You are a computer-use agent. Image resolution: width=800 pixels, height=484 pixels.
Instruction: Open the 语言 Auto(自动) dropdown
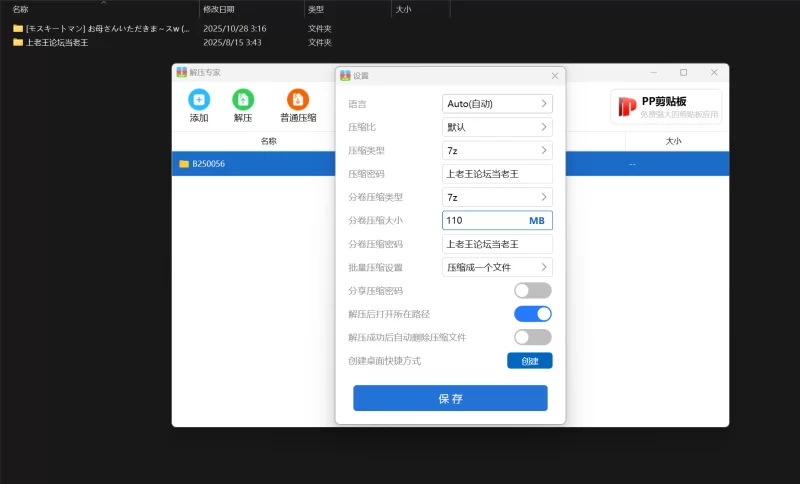[x=497, y=103]
